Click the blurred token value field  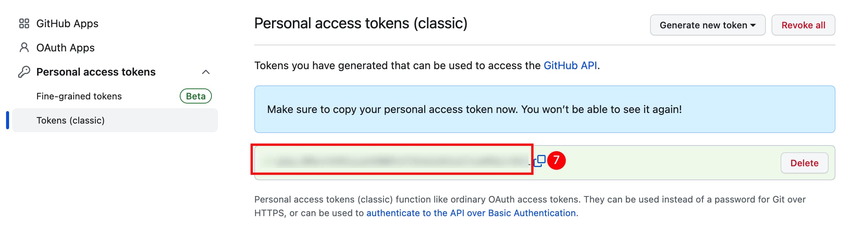coord(394,161)
